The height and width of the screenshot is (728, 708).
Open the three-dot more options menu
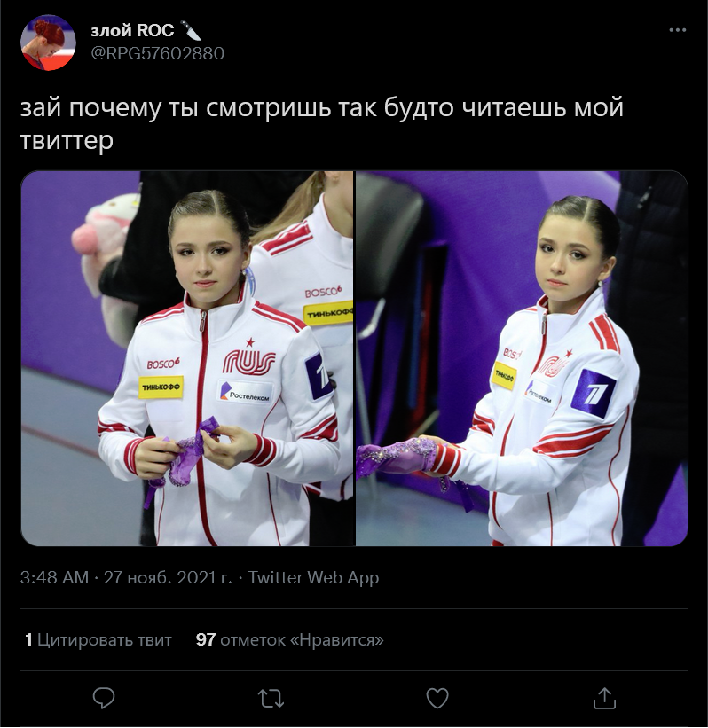click(677, 30)
